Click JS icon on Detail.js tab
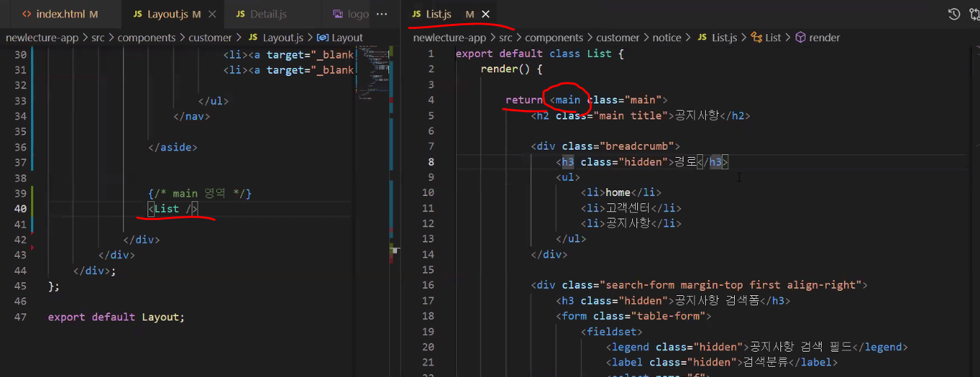The width and height of the screenshot is (980, 377). [x=240, y=14]
